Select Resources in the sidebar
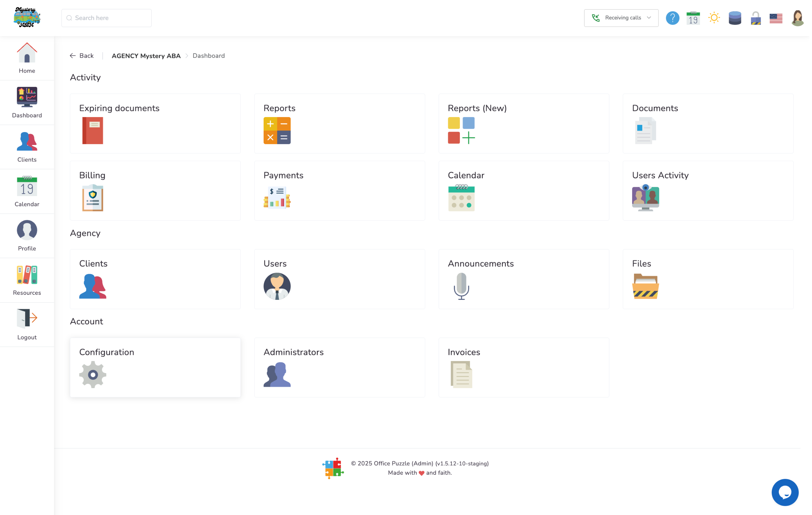812x515 pixels. click(27, 280)
